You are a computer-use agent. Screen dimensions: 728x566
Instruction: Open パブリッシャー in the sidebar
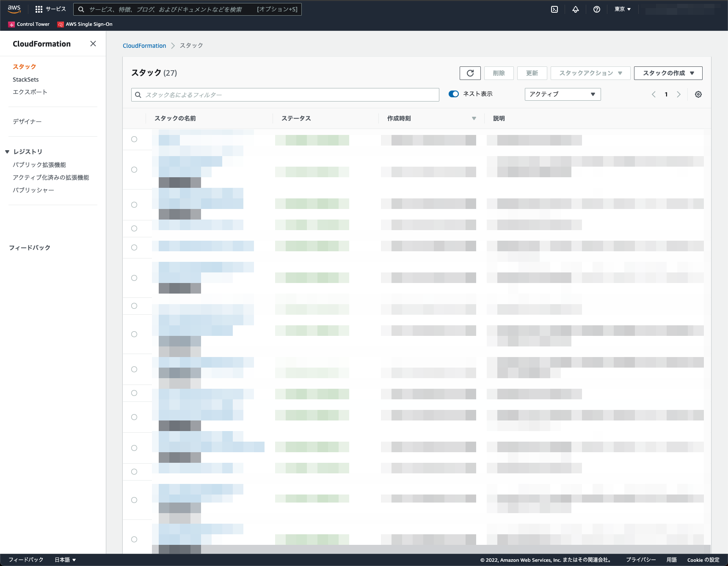[x=33, y=190]
